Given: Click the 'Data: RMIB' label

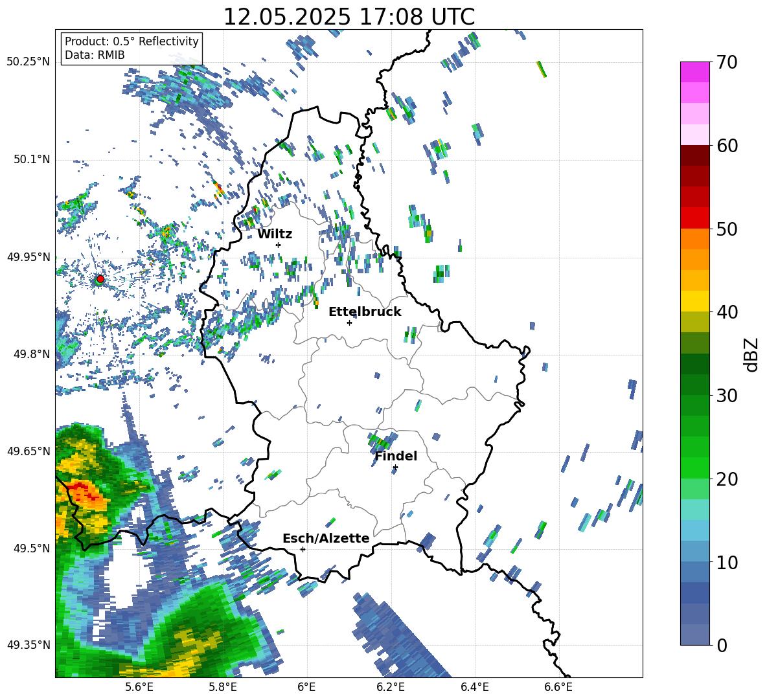Looking at the screenshot, I should click(95, 55).
